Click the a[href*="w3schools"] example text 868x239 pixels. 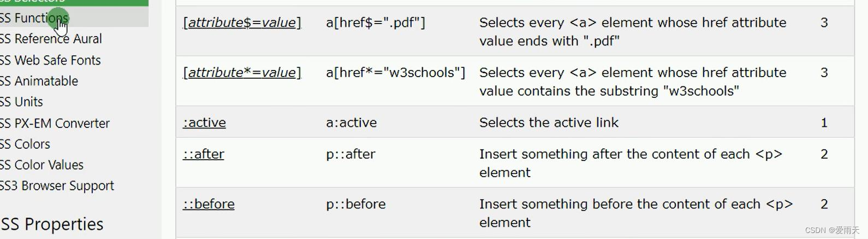coord(395,73)
